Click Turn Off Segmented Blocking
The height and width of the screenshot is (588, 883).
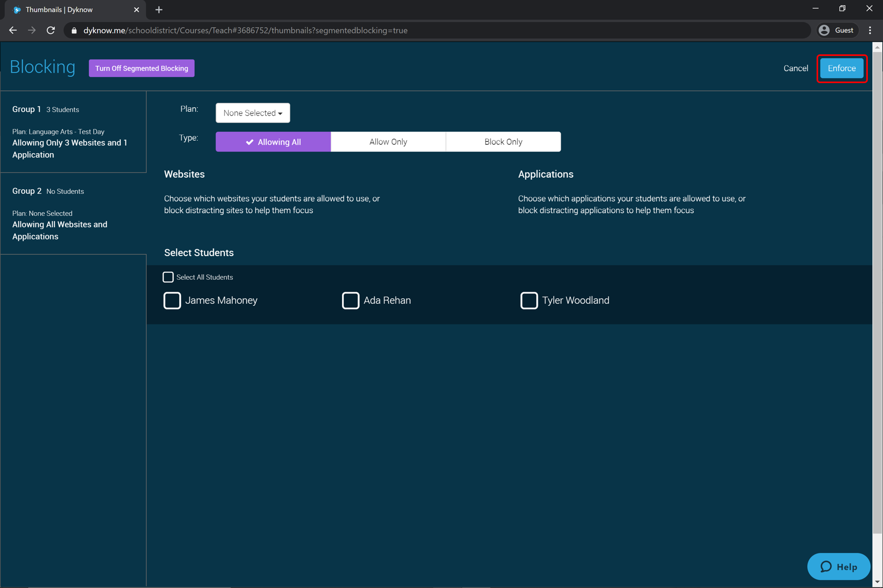pyautogui.click(x=142, y=68)
